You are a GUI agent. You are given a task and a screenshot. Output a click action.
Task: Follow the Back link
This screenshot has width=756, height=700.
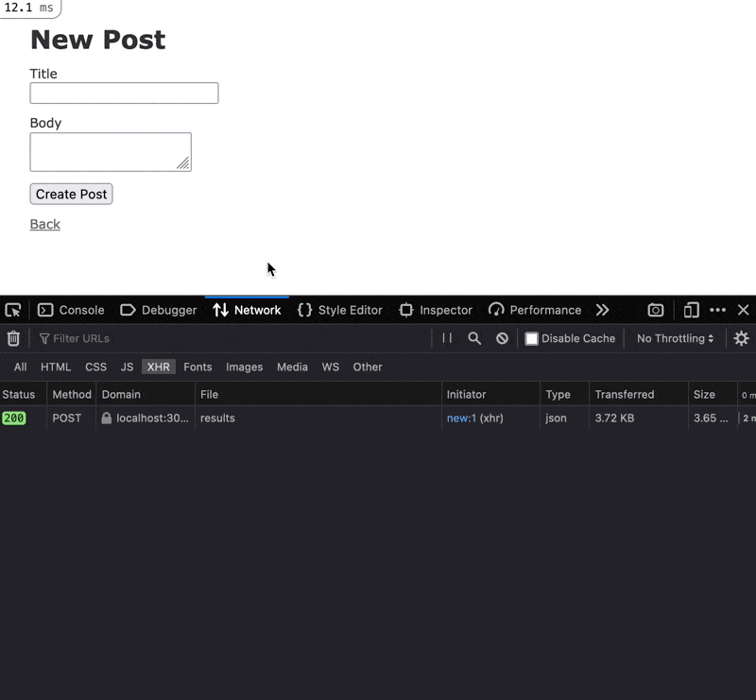click(44, 224)
